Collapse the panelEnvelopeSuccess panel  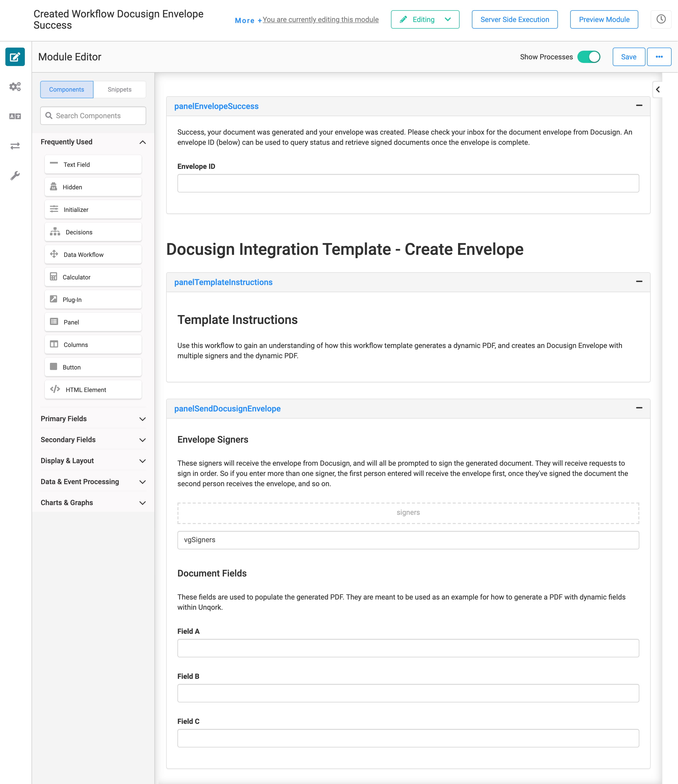point(639,105)
